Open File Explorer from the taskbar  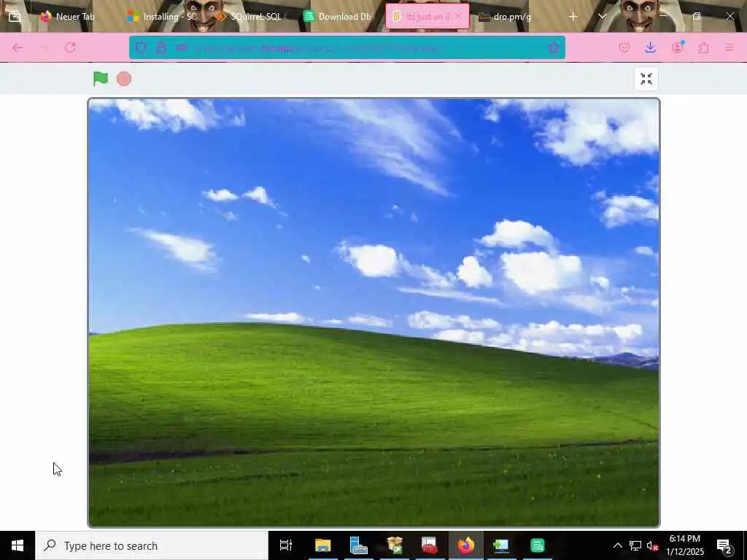point(322,545)
